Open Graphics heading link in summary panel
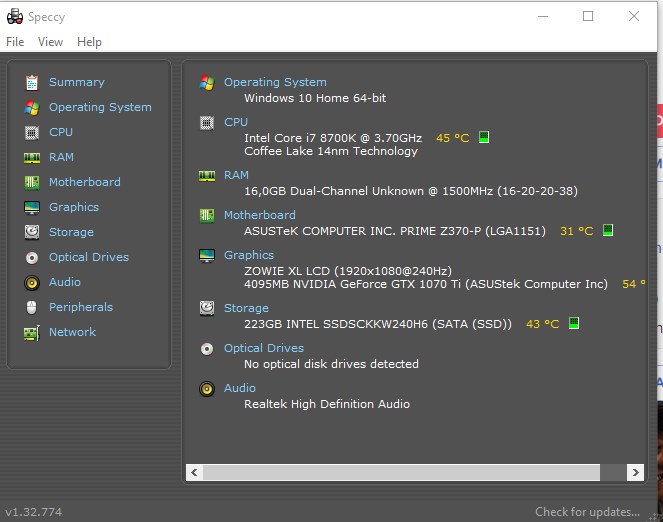The height and width of the screenshot is (522, 663). coord(249,255)
